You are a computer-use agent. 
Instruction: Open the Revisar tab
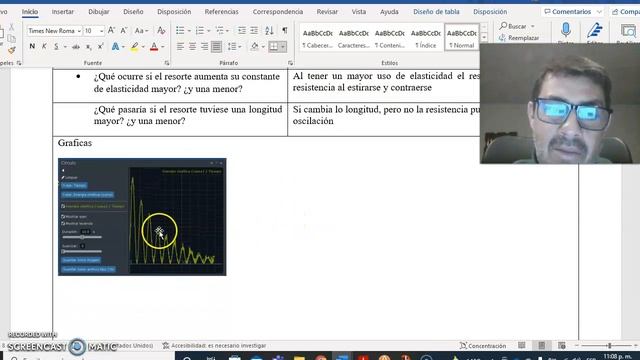(327, 12)
